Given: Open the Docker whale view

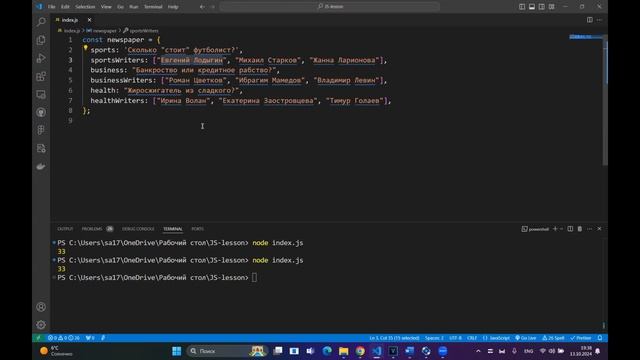Looking at the screenshot, I should click(41, 166).
